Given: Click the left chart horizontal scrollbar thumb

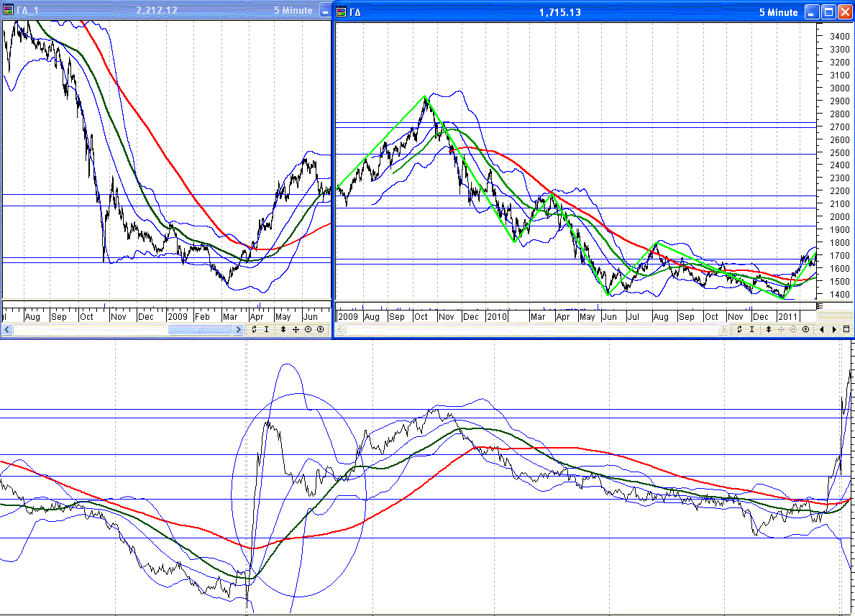Looking at the screenshot, I should (x=200, y=330).
